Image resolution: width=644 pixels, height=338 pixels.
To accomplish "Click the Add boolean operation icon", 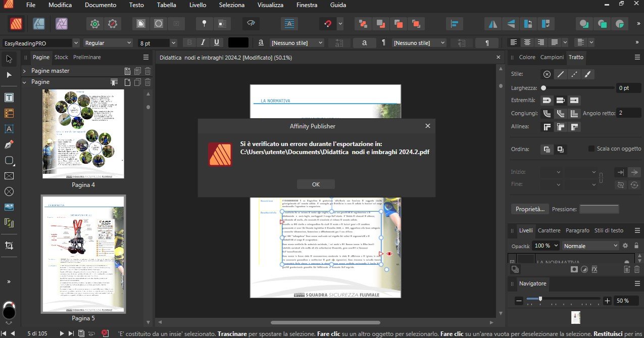I will (x=584, y=23).
